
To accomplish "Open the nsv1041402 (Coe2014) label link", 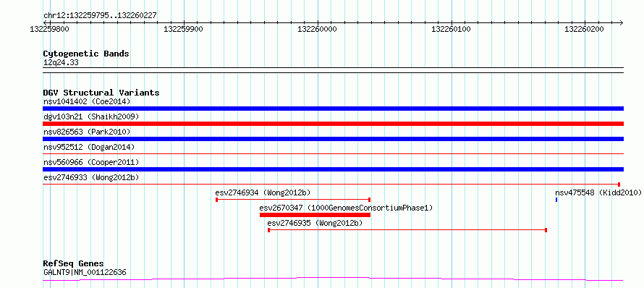I will click(87, 101).
